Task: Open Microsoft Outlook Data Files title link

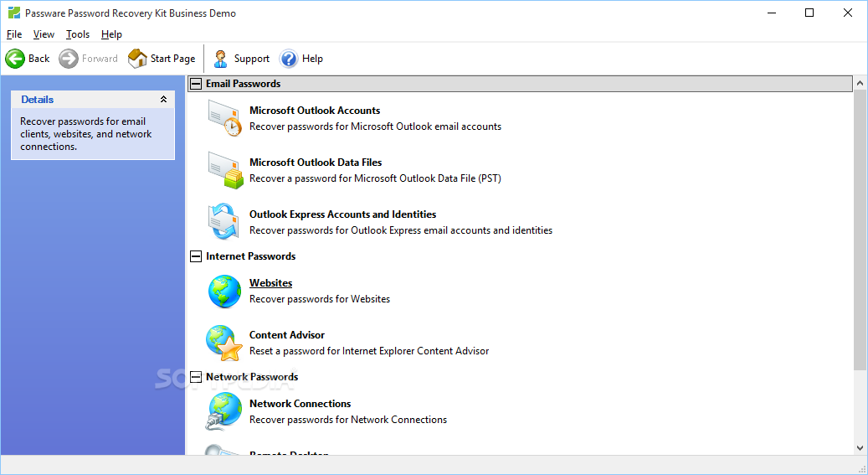Action: pos(316,163)
